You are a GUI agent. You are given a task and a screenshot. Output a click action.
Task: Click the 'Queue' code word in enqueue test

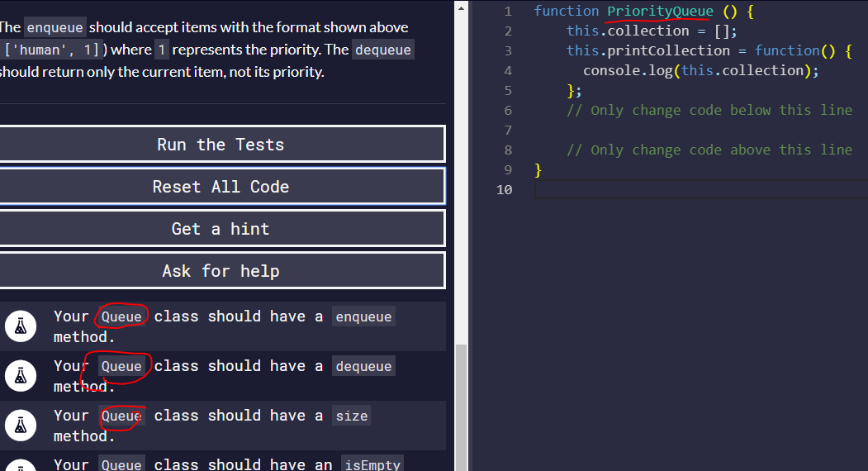point(121,316)
